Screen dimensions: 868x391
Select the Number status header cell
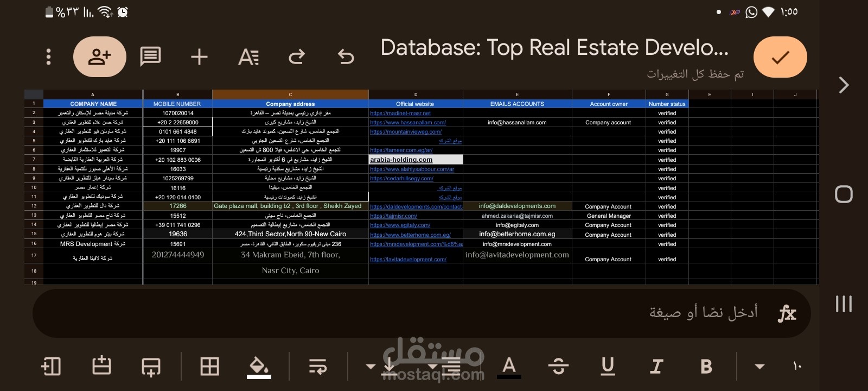tap(667, 104)
